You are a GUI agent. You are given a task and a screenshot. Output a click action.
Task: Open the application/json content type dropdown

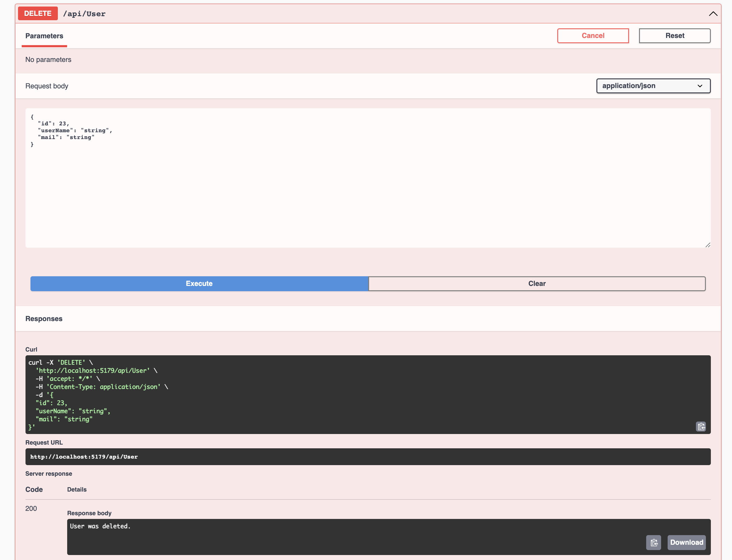[653, 86]
